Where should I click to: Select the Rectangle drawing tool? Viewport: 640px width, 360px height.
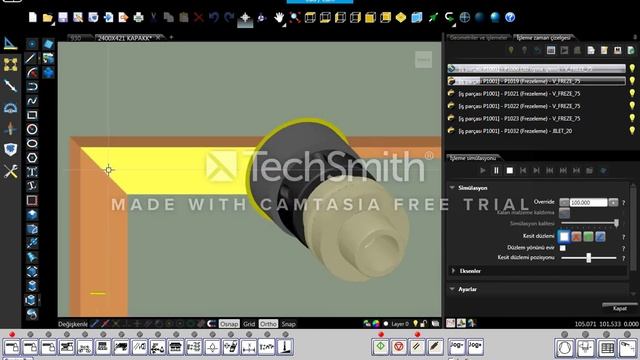coord(32,115)
